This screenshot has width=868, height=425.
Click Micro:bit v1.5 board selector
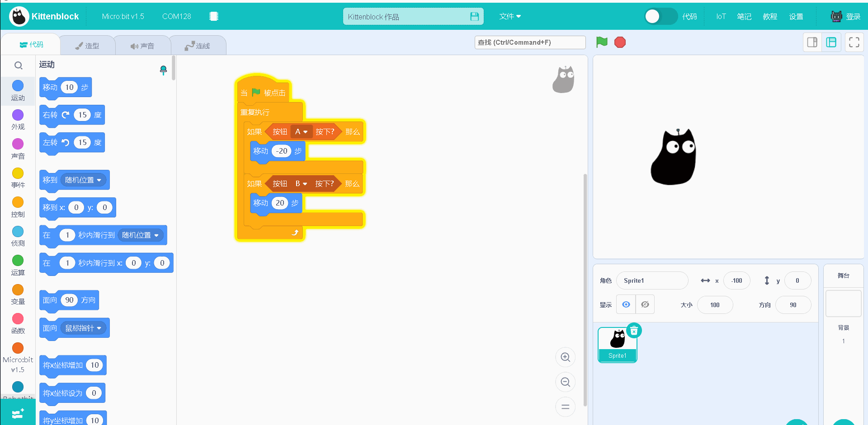click(x=123, y=16)
